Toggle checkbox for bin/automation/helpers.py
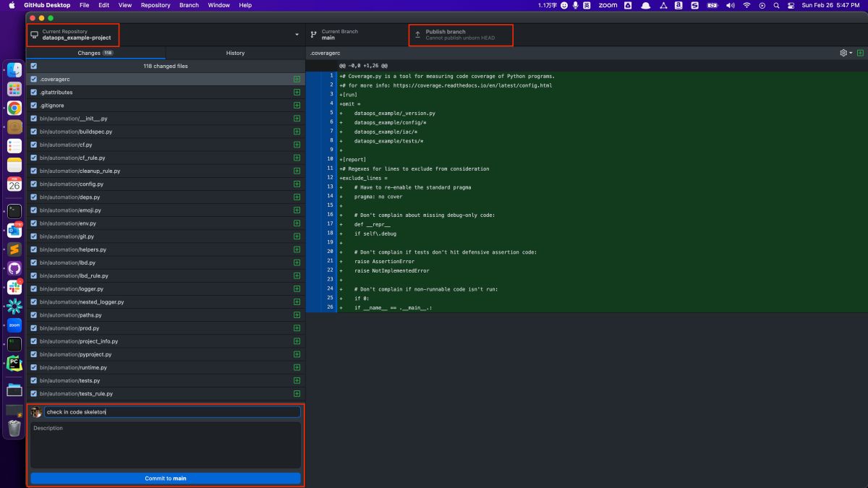Viewport: 868px width, 488px height. point(34,249)
